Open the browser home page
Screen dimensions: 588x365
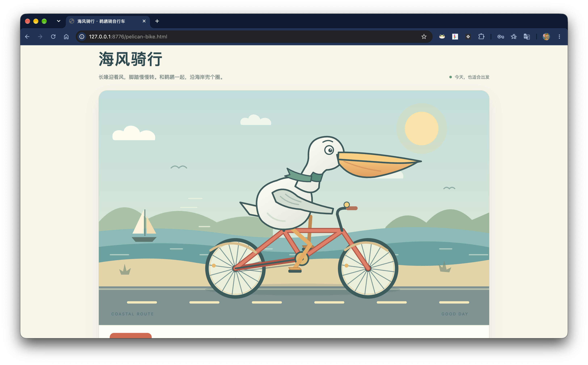pyautogui.click(x=66, y=37)
